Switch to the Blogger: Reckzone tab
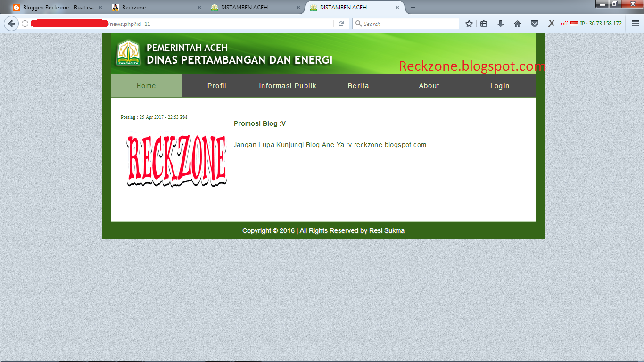The image size is (644, 362). [57, 8]
